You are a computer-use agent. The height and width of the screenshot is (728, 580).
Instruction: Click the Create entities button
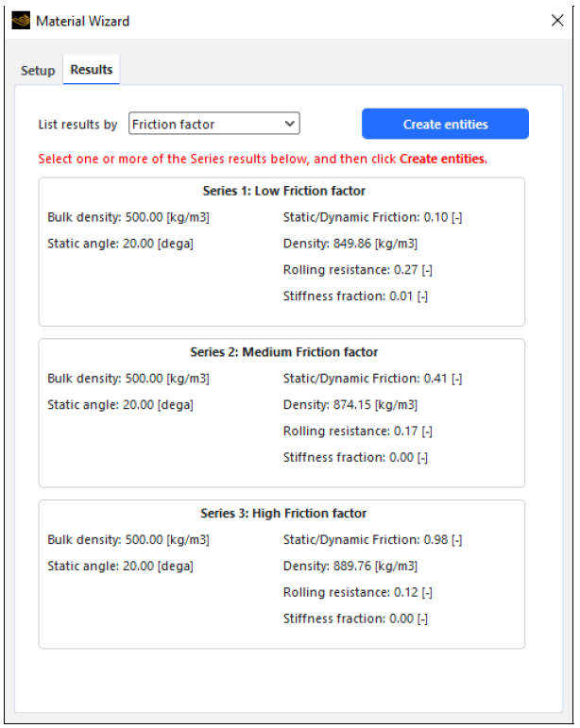point(445,124)
